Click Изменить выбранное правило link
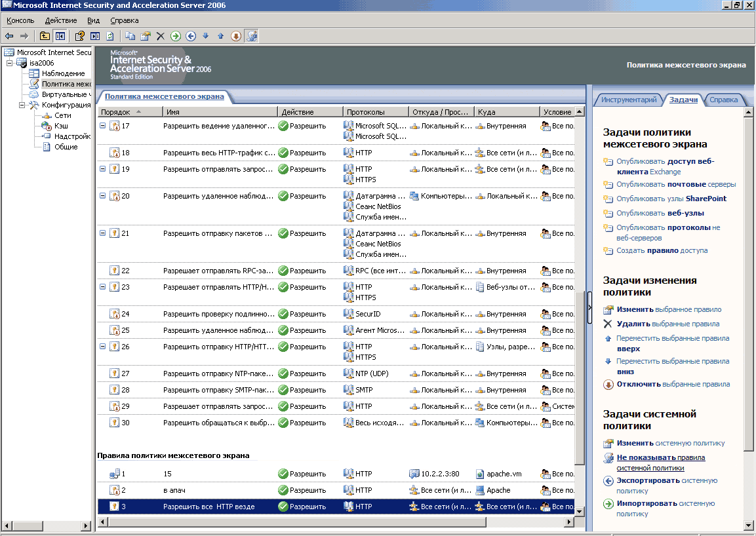This screenshot has width=756, height=536. (x=669, y=309)
